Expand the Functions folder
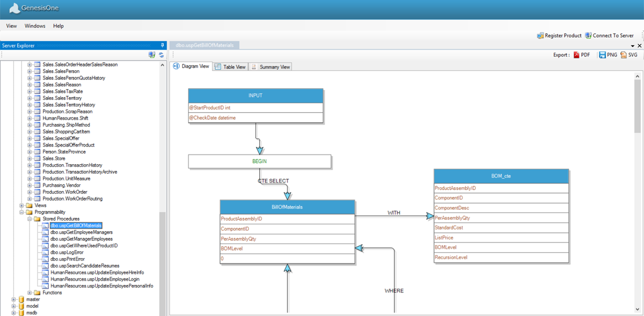Viewport: 644px width, 316px height. [x=30, y=293]
